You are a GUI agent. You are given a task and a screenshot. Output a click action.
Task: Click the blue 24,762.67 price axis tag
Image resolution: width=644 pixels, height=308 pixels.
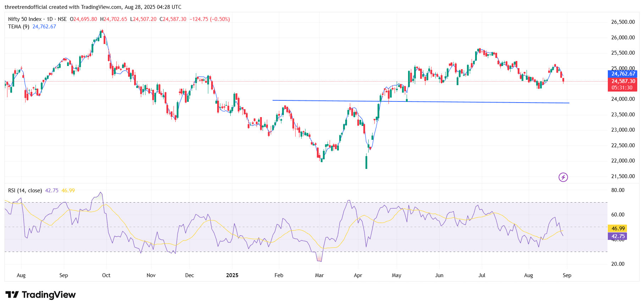(x=623, y=74)
